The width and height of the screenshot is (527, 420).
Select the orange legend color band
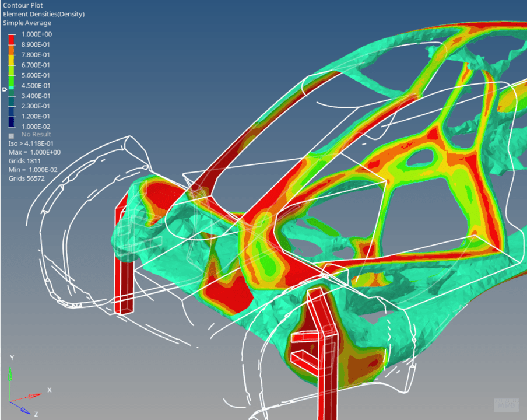pyautogui.click(x=11, y=50)
